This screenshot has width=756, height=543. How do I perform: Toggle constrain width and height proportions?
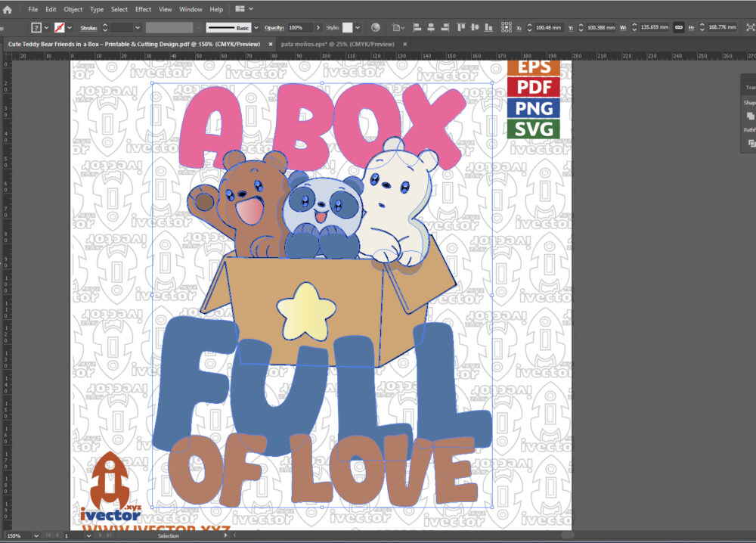tap(678, 27)
